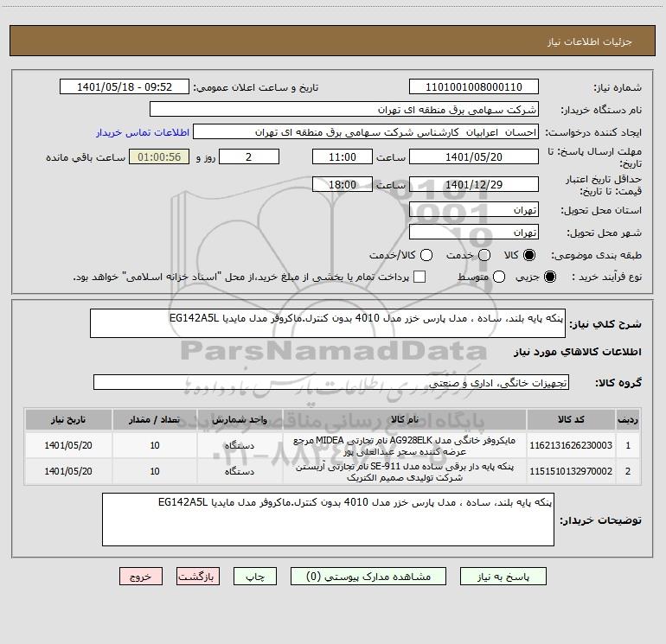Click quantity 10 in SE-911 fan row
Image resolution: width=666 pixels, height=644 pixels.
pyautogui.click(x=155, y=471)
